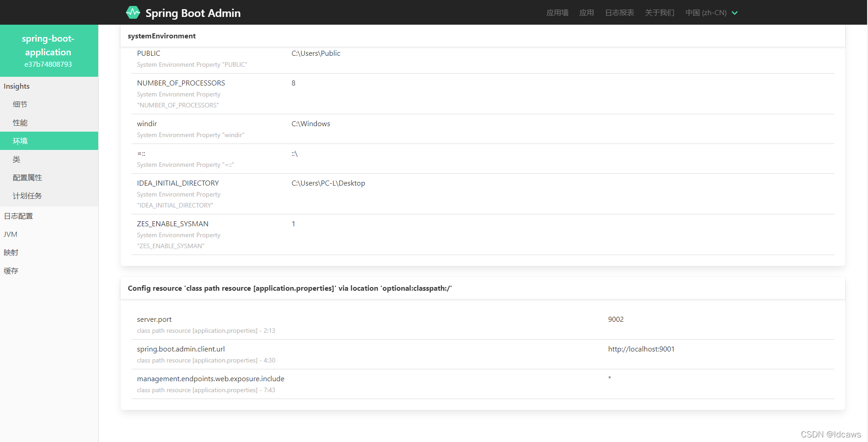Expand the 中国 (zh-CN) language dropdown

(711, 13)
